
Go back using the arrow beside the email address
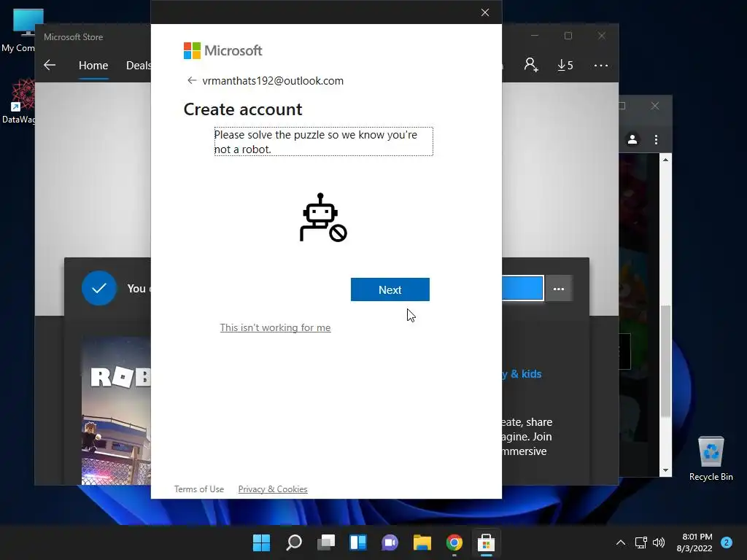point(192,80)
